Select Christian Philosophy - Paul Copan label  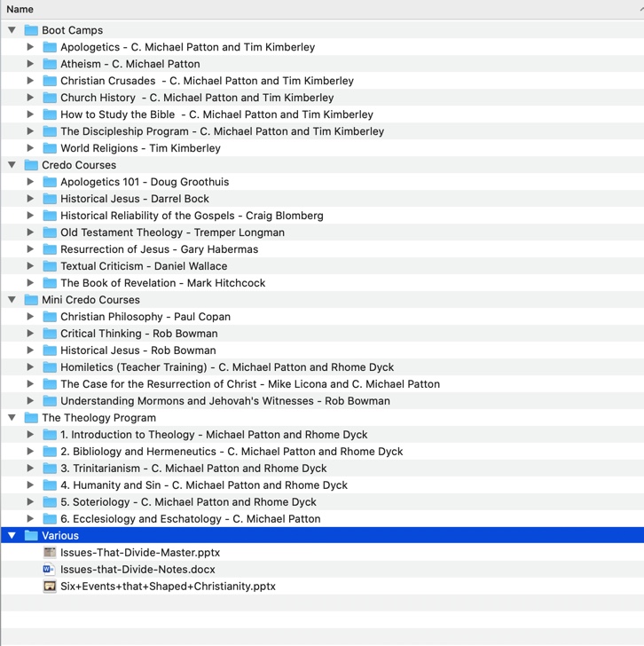[x=145, y=317]
